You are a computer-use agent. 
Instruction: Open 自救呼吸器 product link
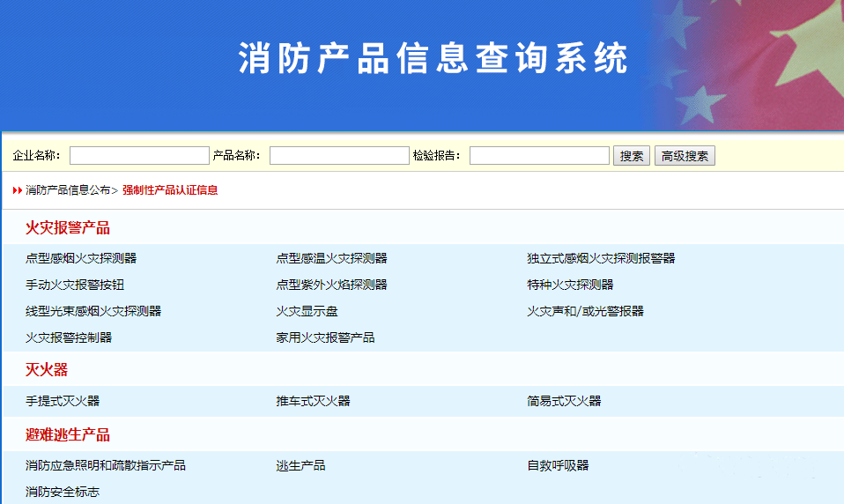point(558,465)
